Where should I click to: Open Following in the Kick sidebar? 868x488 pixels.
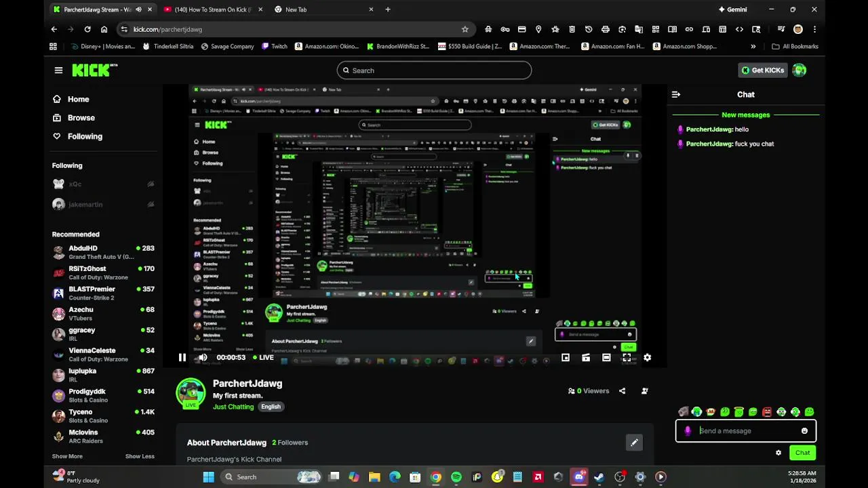point(77,136)
